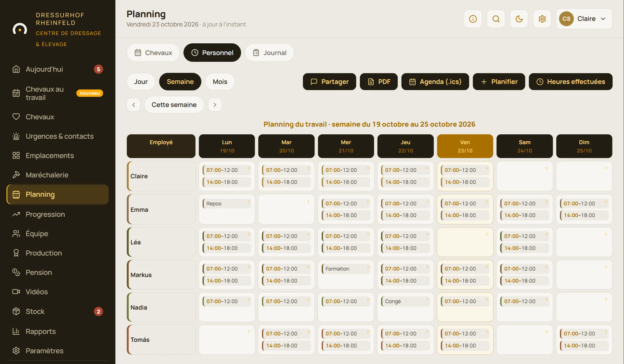
Task: Open Aujourd'hui in sidebar
Action: pyautogui.click(x=58, y=69)
